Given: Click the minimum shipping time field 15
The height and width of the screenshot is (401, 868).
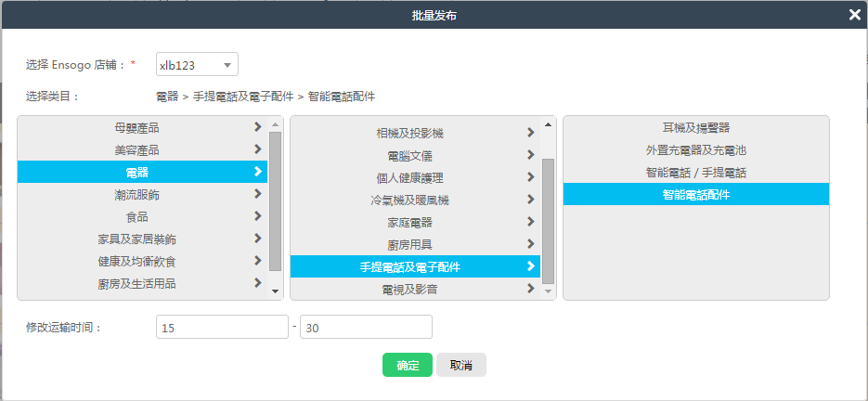Looking at the screenshot, I should pos(222,328).
